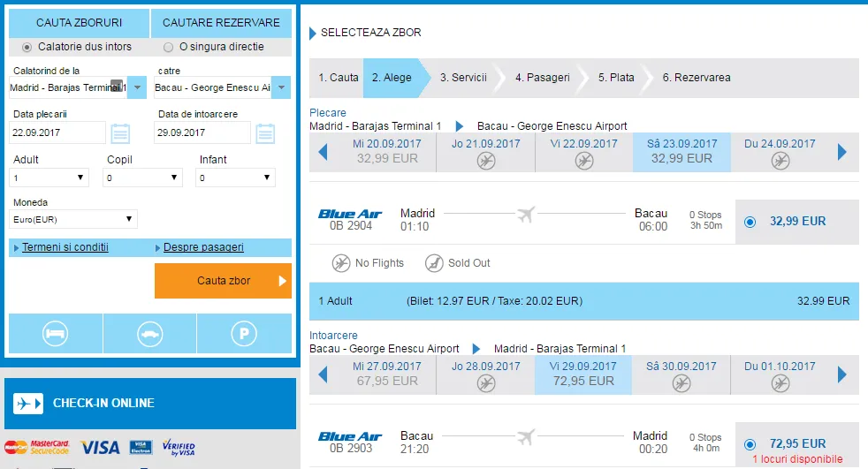Click the Data de intoarcere date field
The height and width of the screenshot is (469, 868).
(x=202, y=132)
